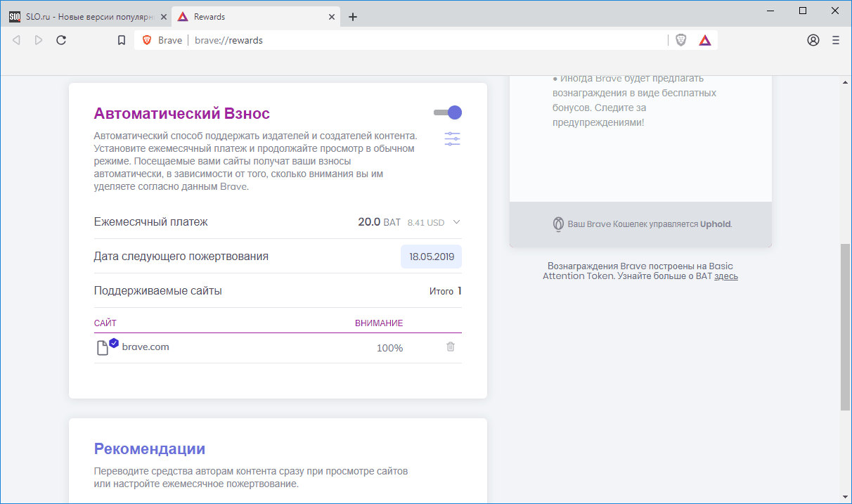Click 'Дата следующего пожертвования' label
The width and height of the screenshot is (852, 504).
click(181, 257)
